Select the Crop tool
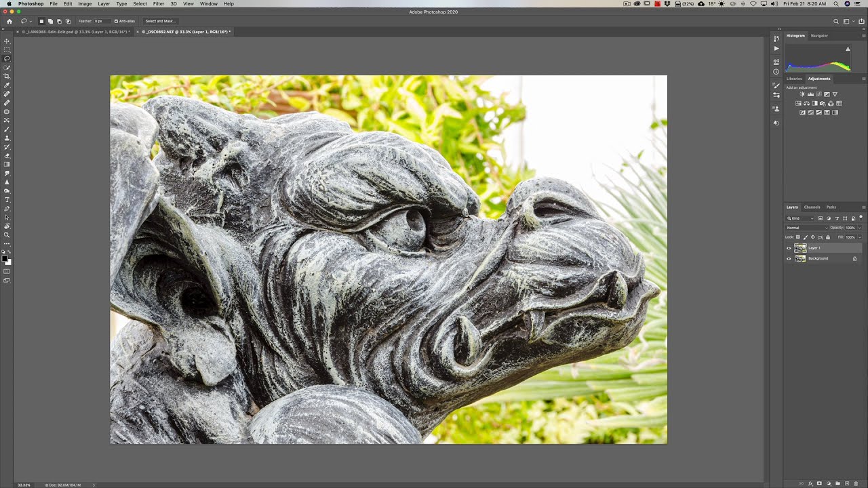868x488 pixels. 7,76
